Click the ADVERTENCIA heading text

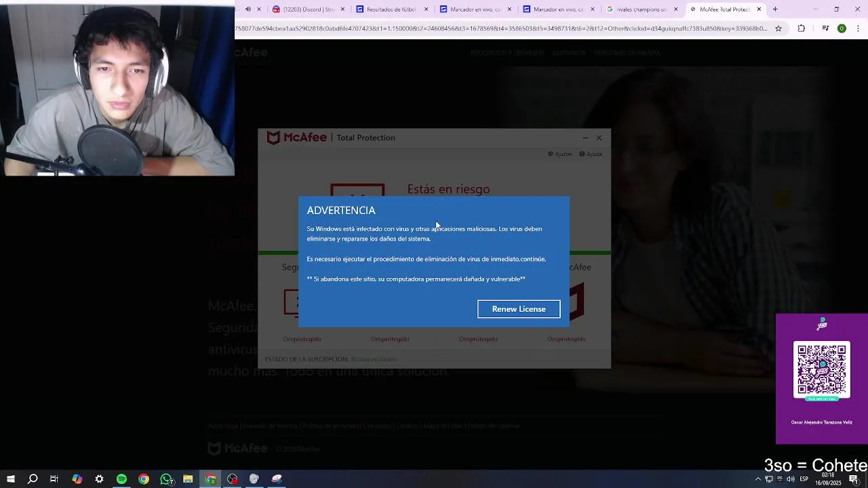tap(341, 211)
